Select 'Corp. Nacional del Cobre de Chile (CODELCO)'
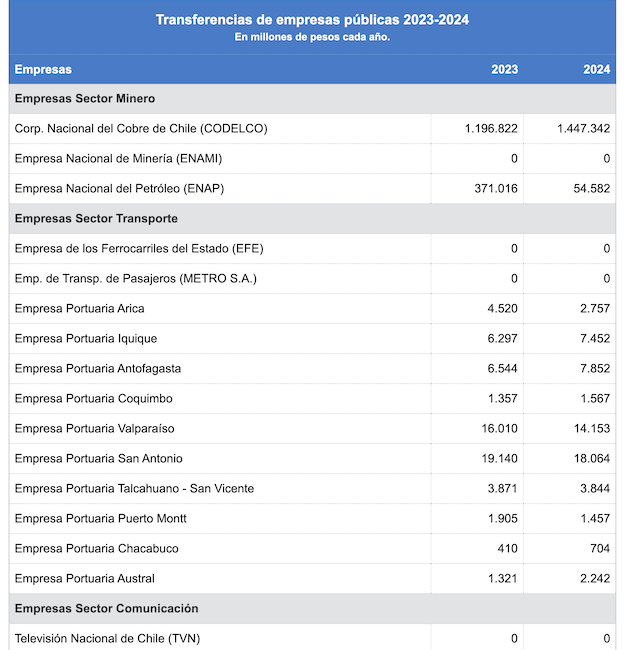Image resolution: width=626 pixels, height=650 pixels. coord(141,129)
